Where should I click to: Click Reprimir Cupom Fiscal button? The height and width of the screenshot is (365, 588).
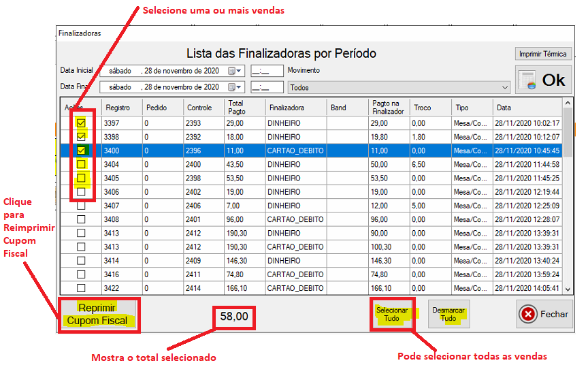click(x=99, y=315)
